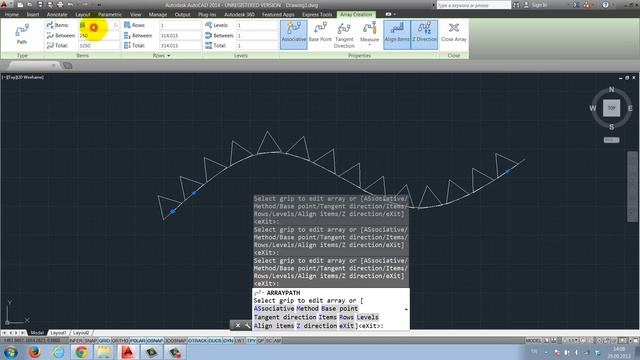Click the Levels icon in ribbon
The height and width of the screenshot is (360, 640).
point(209,25)
